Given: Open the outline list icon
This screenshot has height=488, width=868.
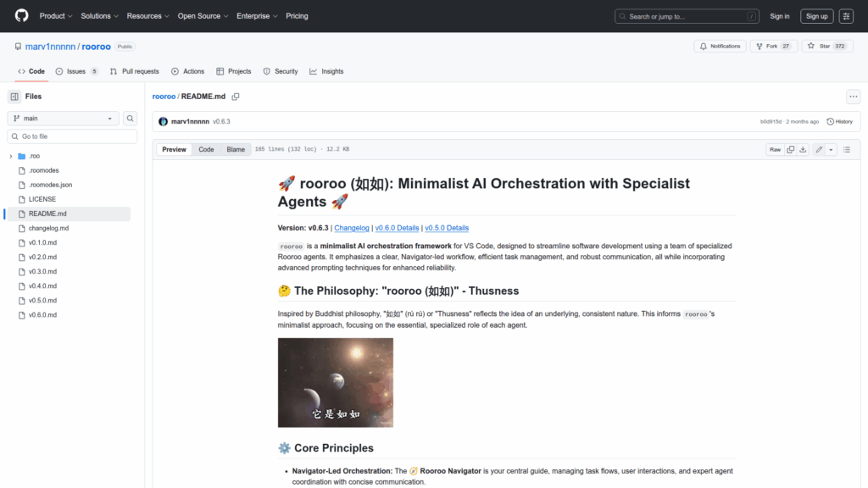Looking at the screenshot, I should tap(846, 149).
